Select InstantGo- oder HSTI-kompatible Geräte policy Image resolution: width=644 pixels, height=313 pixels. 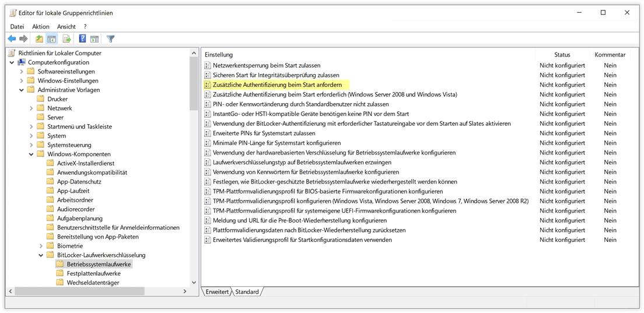[310, 114]
